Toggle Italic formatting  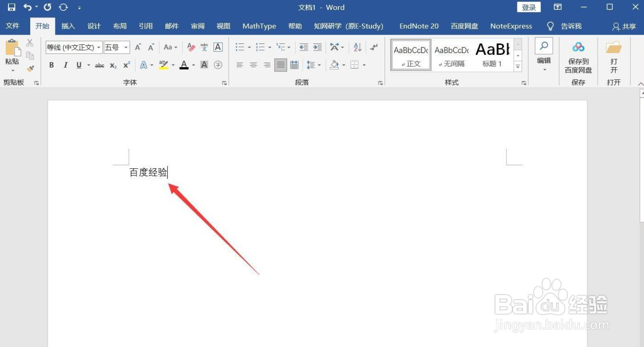coord(65,65)
